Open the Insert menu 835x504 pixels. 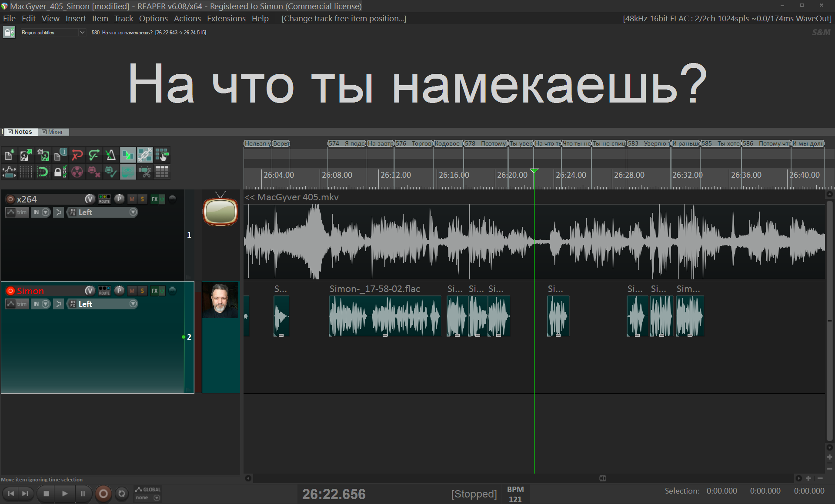coord(76,18)
